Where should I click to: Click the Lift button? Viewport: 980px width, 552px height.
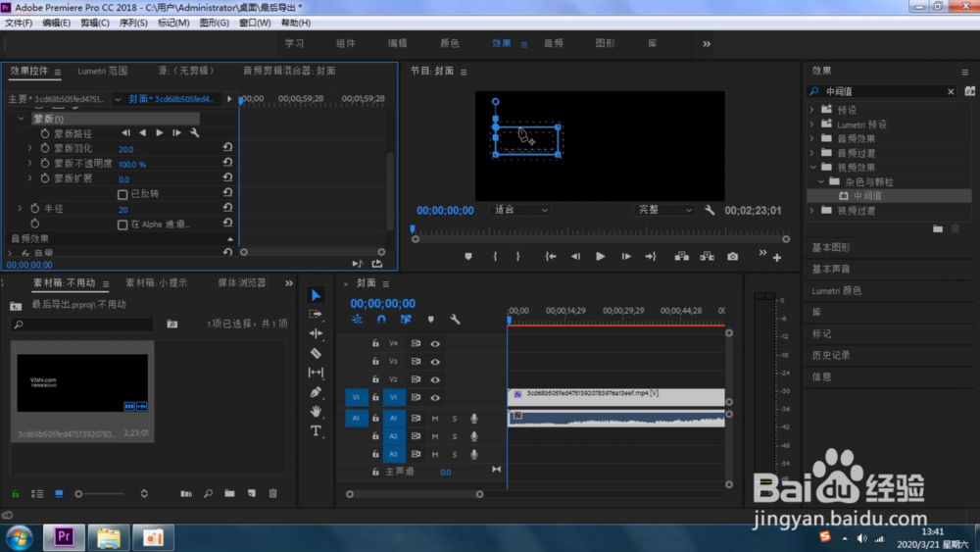(x=682, y=256)
